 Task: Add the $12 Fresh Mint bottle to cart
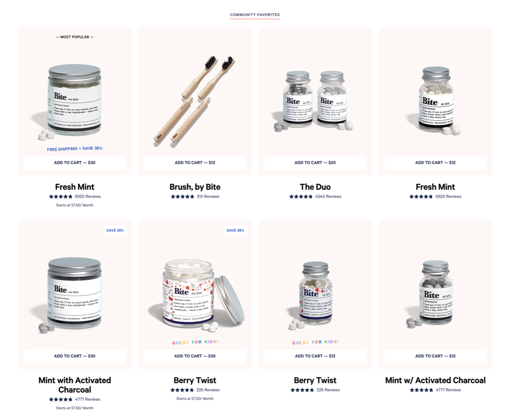(x=435, y=163)
